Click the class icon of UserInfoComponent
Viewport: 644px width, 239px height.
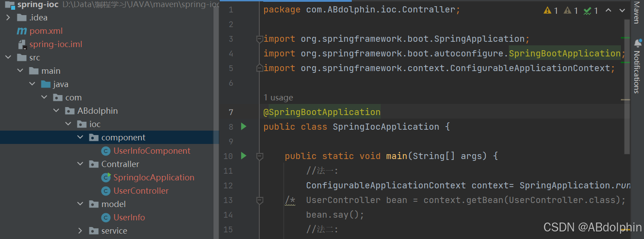[x=106, y=151]
